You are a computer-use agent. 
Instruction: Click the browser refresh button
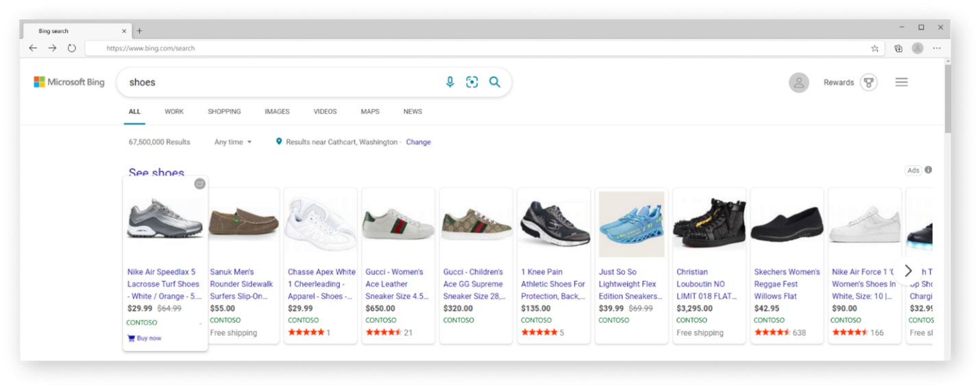coord(71,49)
